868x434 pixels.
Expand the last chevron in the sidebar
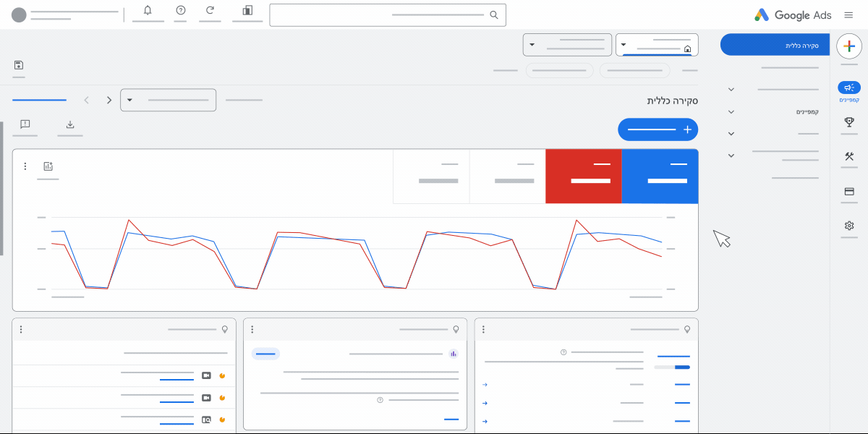(x=731, y=155)
